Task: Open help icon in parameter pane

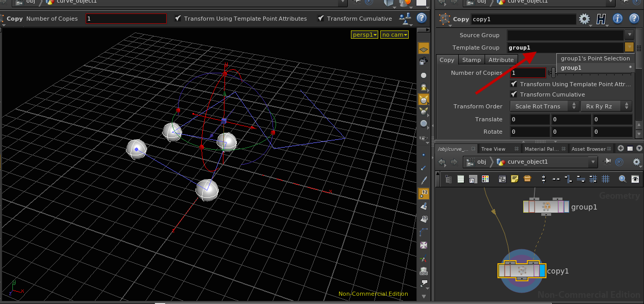Action: [634, 20]
